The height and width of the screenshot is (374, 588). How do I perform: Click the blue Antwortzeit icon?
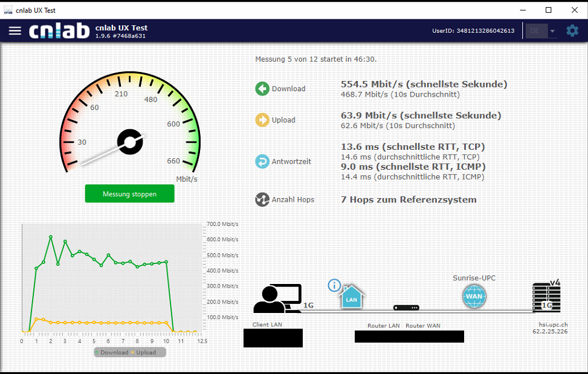(262, 161)
